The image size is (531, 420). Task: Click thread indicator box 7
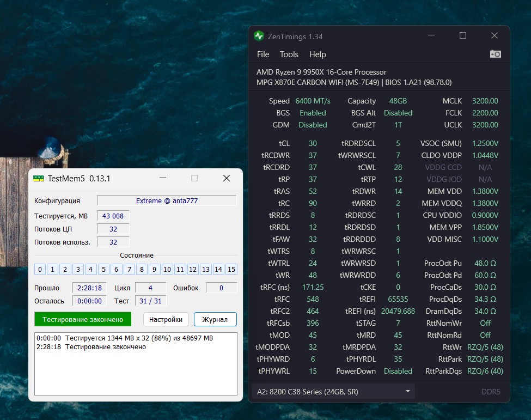(129, 269)
